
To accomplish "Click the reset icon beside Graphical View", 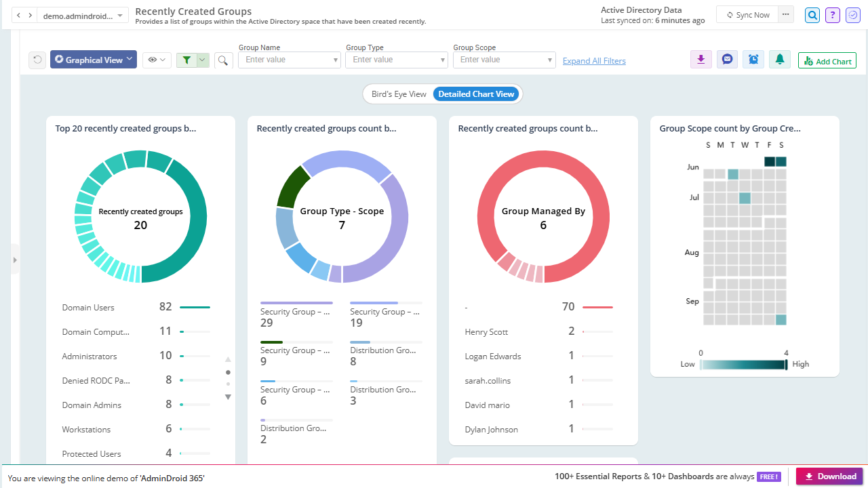I will (x=37, y=60).
